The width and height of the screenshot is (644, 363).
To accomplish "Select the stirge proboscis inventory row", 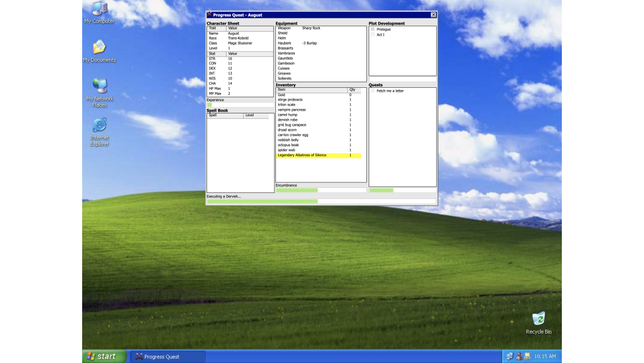I will click(318, 100).
